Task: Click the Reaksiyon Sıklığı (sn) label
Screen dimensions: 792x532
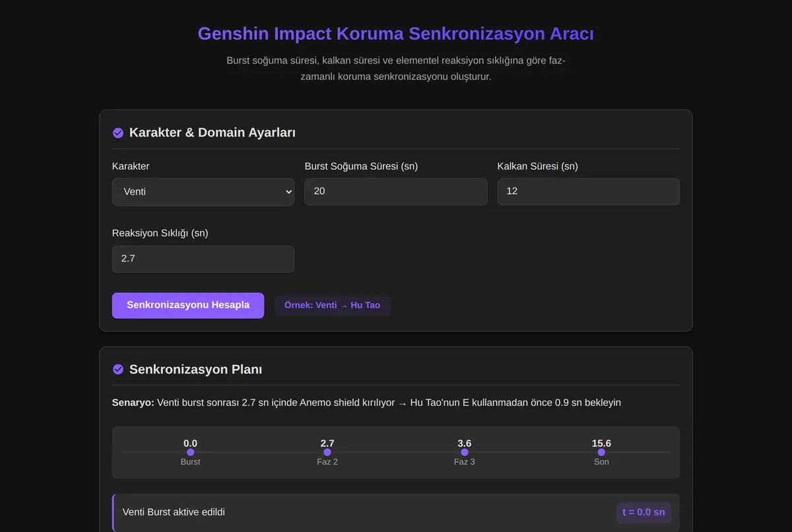Action: coord(160,233)
